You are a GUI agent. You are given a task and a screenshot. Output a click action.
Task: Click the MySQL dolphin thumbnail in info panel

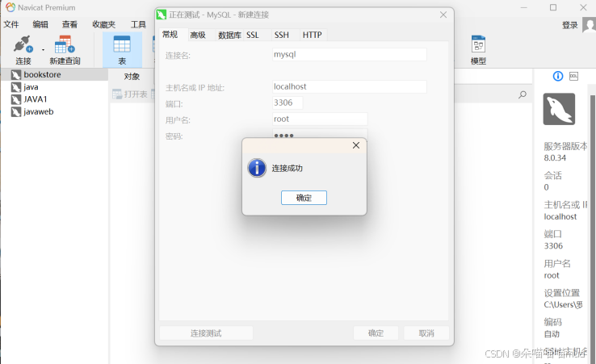pyautogui.click(x=559, y=109)
